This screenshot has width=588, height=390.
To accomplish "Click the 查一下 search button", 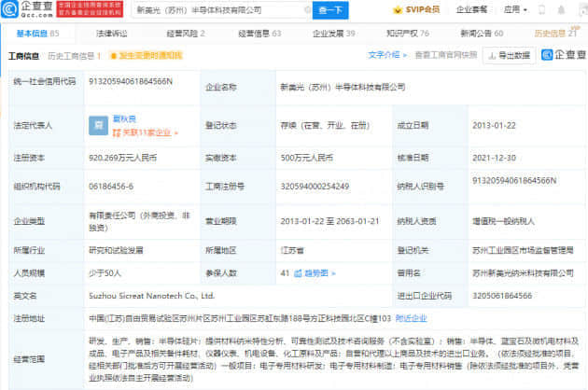I will 330,10.
